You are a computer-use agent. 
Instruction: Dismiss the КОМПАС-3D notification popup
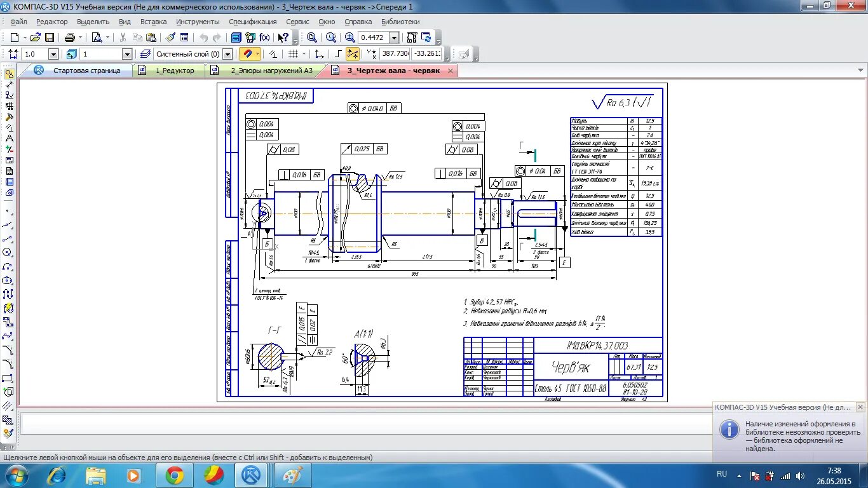click(x=860, y=407)
